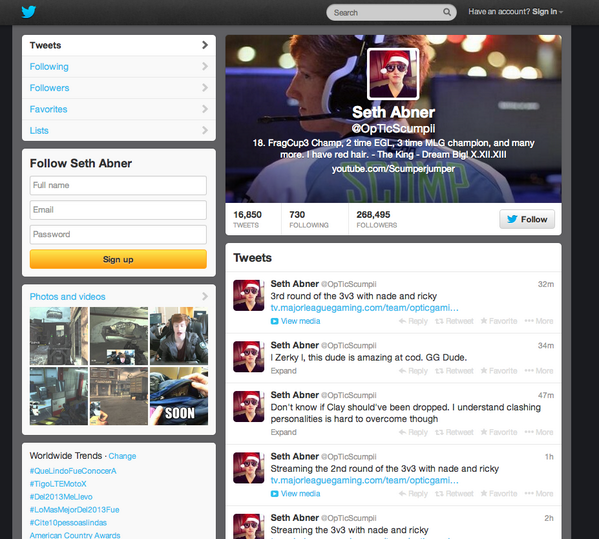This screenshot has height=539, width=599.
Task: Click Change next to Worldwide Trends
Action: pyautogui.click(x=122, y=456)
